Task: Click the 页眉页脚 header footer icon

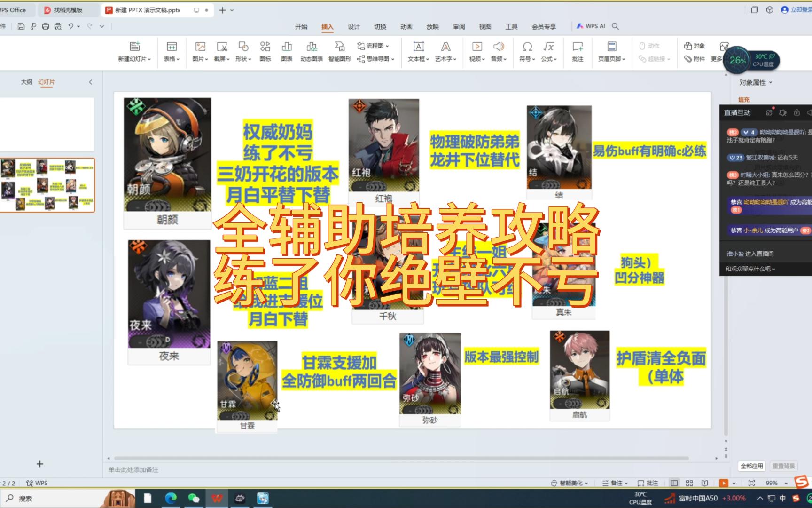Action: pyautogui.click(x=611, y=47)
